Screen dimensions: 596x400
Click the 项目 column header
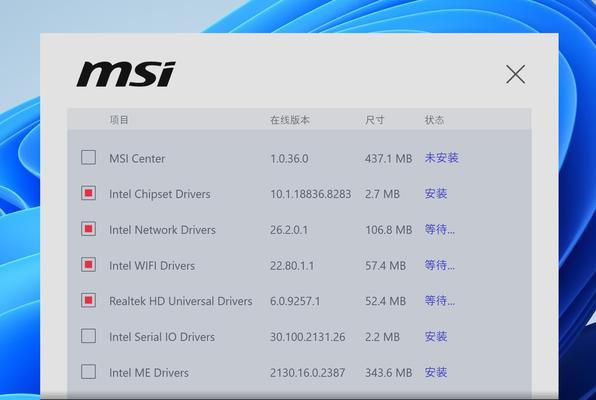[x=119, y=120]
